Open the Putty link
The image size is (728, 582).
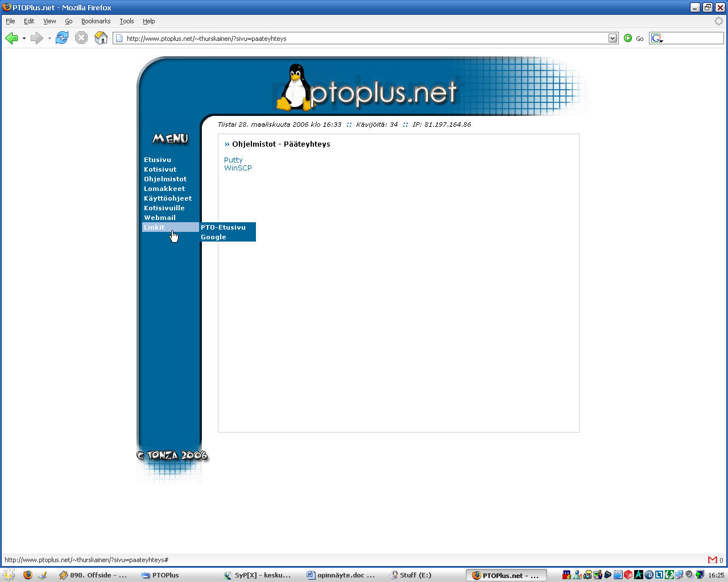point(233,160)
